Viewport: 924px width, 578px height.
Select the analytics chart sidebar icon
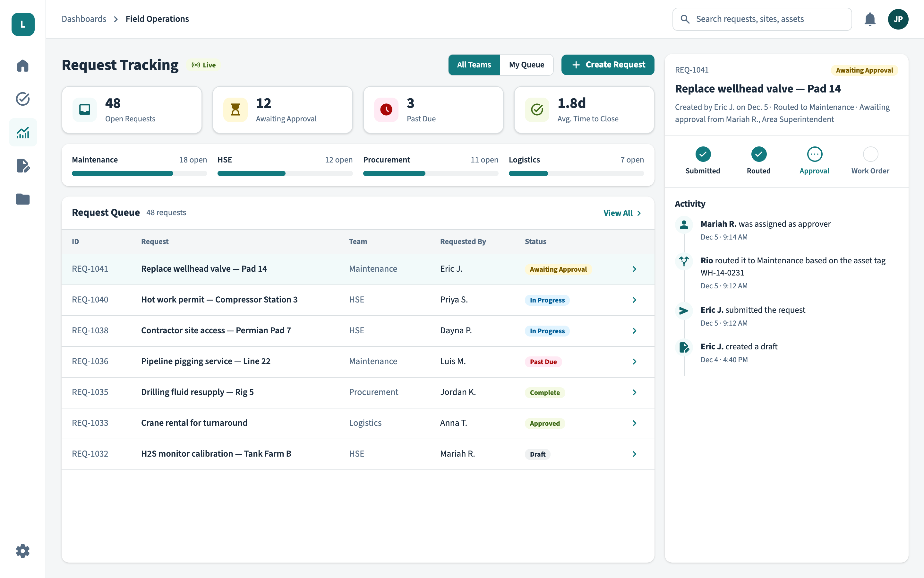point(23,133)
